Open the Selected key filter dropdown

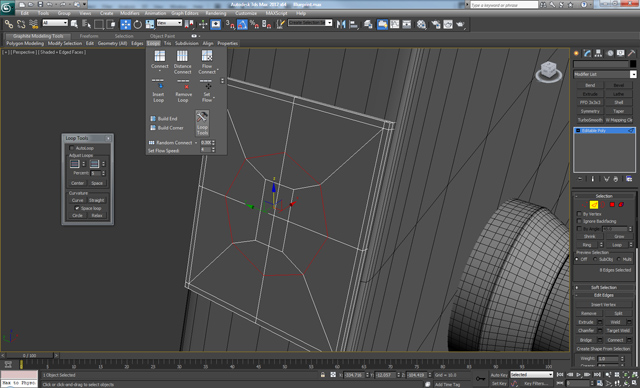click(531, 375)
